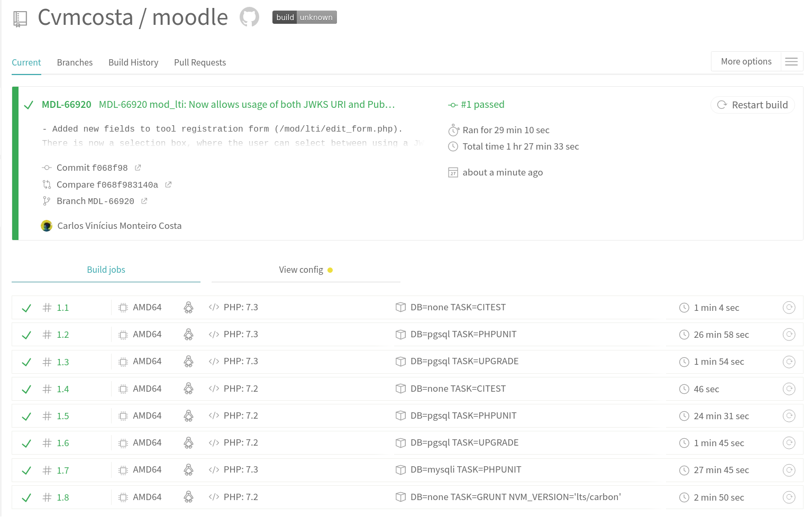Open external link icon beside Compare f068f983140a

168,184
